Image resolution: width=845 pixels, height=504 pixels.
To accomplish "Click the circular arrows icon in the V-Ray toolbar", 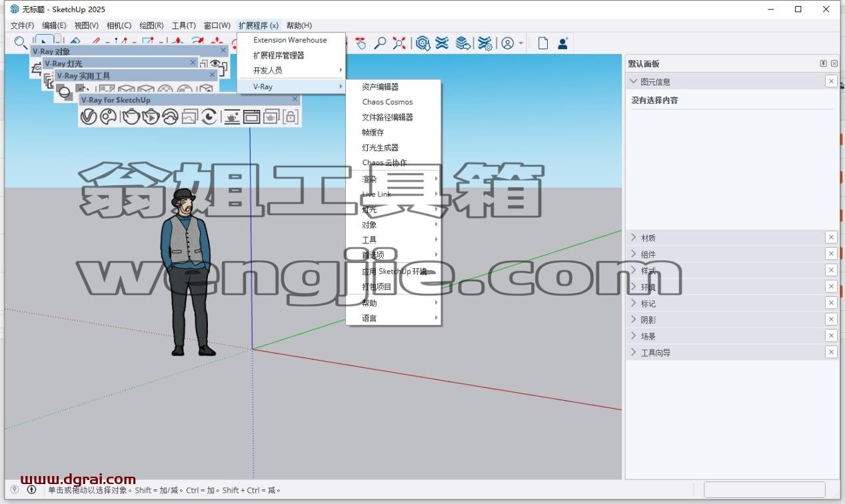I will click(x=209, y=117).
